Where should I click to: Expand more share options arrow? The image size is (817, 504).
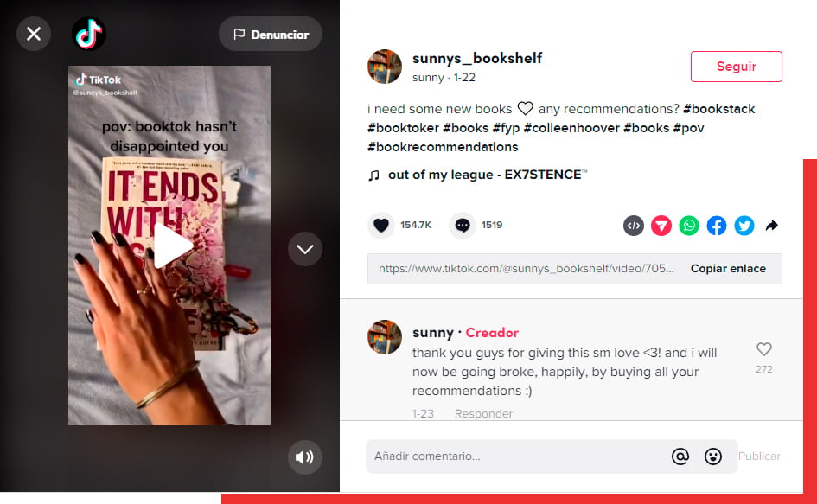pyautogui.click(x=772, y=226)
